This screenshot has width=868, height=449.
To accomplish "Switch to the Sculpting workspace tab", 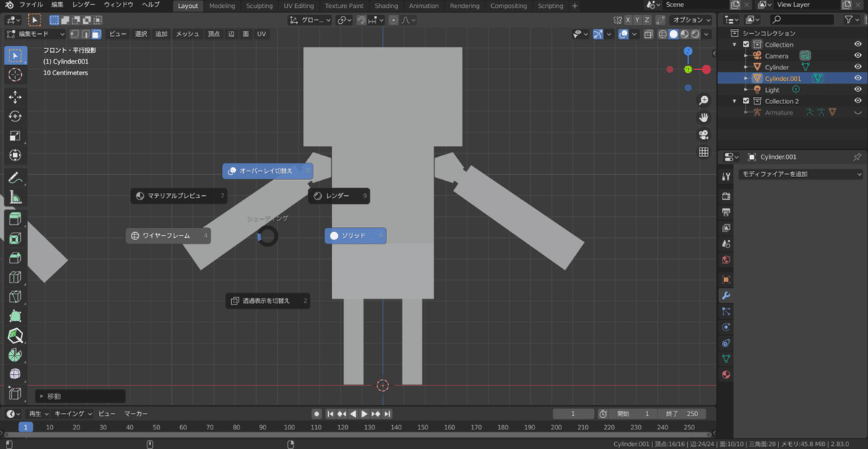I will (x=259, y=6).
